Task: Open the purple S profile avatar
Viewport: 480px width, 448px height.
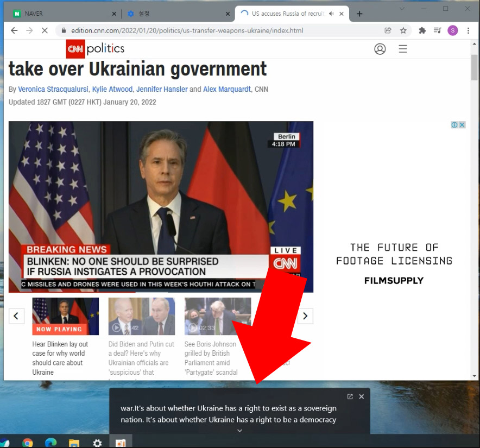Action: click(x=453, y=30)
